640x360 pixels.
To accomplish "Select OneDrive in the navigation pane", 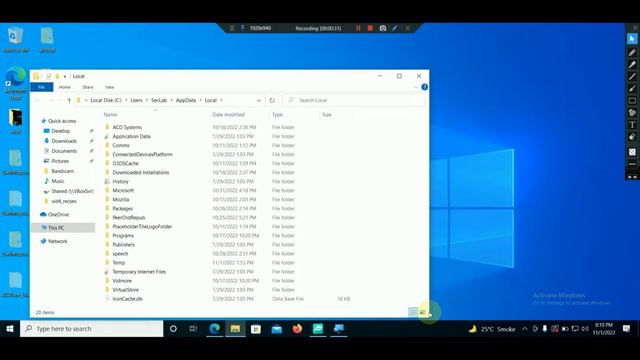I will point(58,215).
